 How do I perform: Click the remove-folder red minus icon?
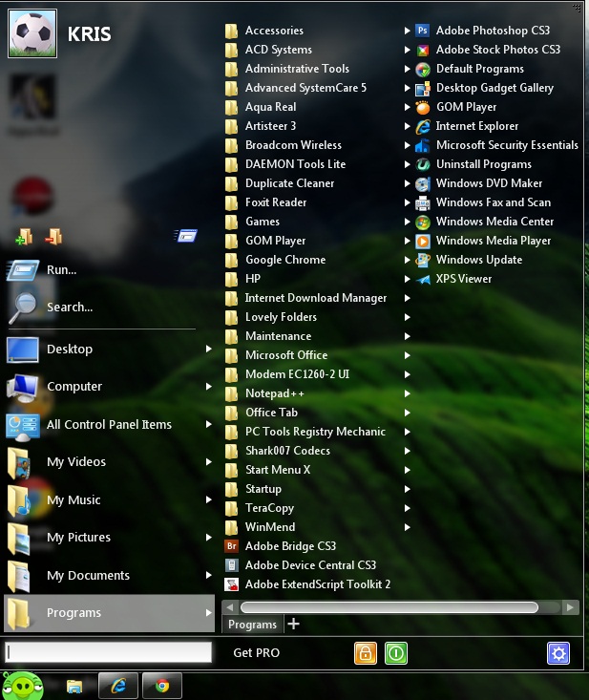point(54,237)
